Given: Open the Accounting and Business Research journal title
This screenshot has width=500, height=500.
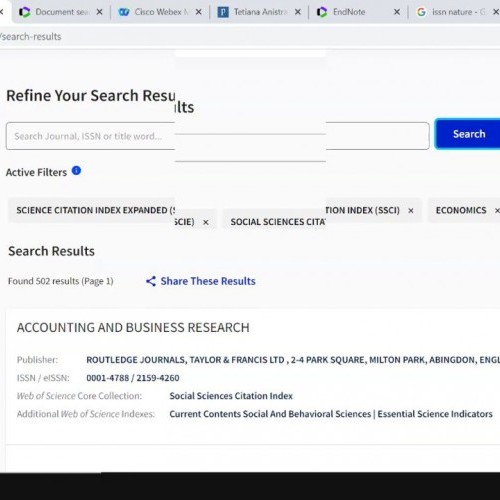Looking at the screenshot, I should coord(133,327).
